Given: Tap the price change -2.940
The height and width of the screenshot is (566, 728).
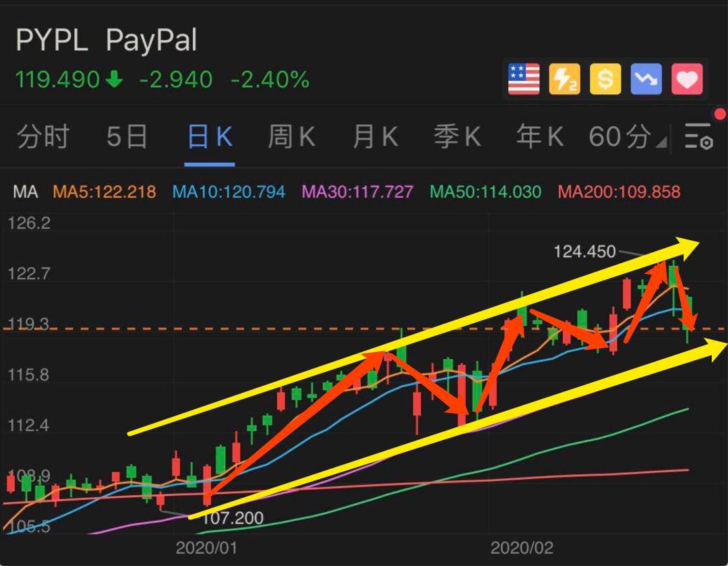Looking at the screenshot, I should [176, 80].
